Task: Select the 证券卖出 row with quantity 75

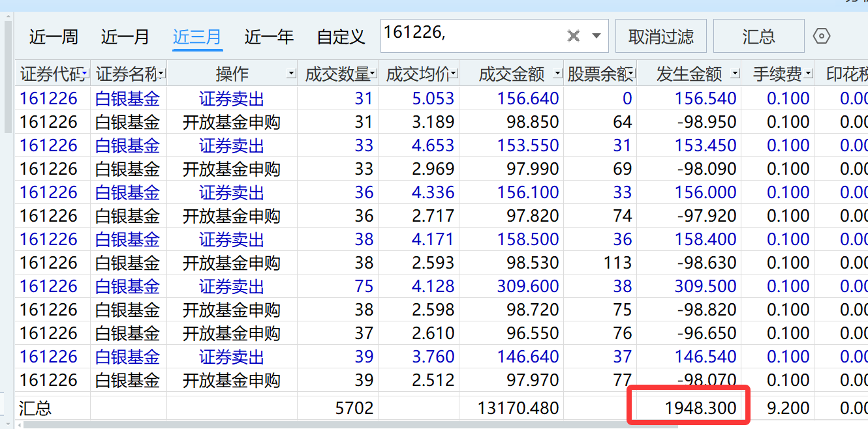Action: click(232, 286)
